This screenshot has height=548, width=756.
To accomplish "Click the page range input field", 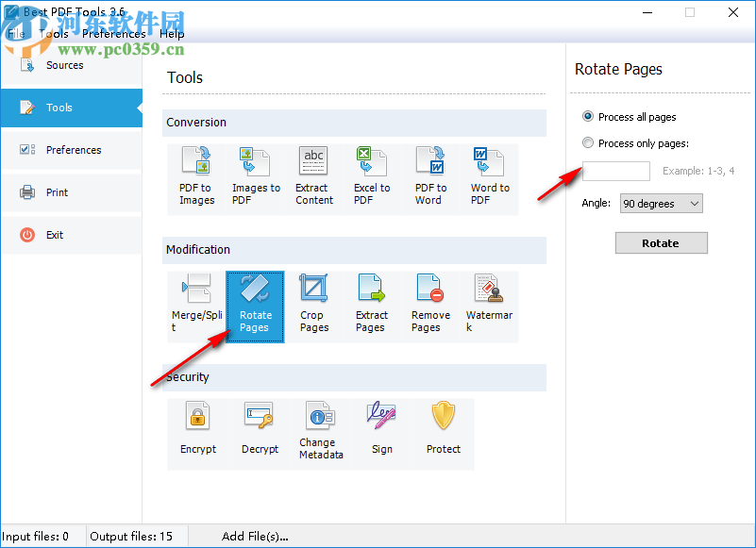I will point(615,171).
